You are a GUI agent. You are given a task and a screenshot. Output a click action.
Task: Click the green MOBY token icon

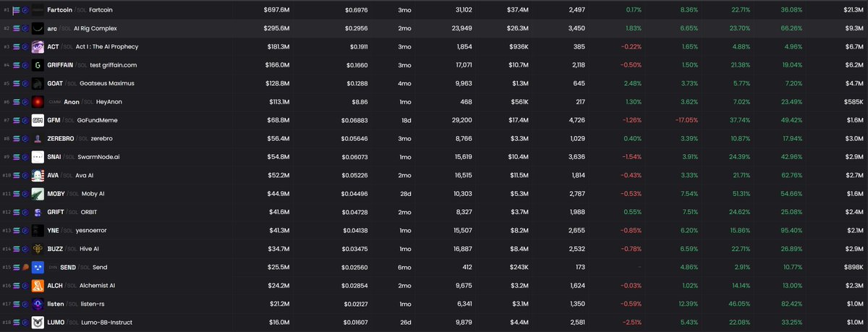37,194
